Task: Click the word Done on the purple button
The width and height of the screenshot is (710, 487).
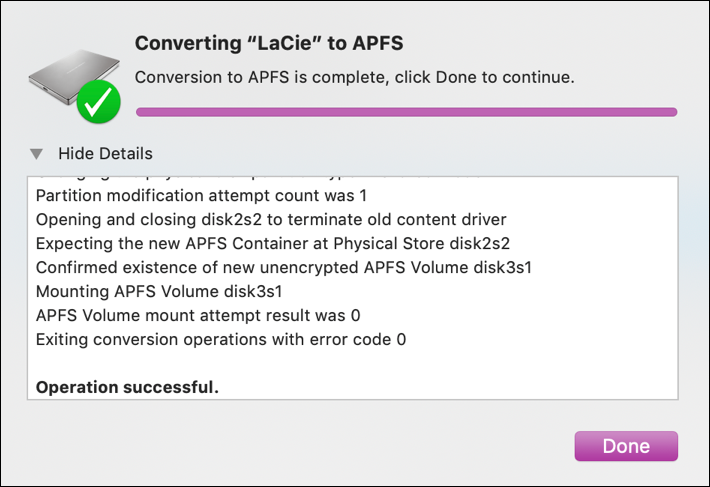Action: click(x=626, y=446)
